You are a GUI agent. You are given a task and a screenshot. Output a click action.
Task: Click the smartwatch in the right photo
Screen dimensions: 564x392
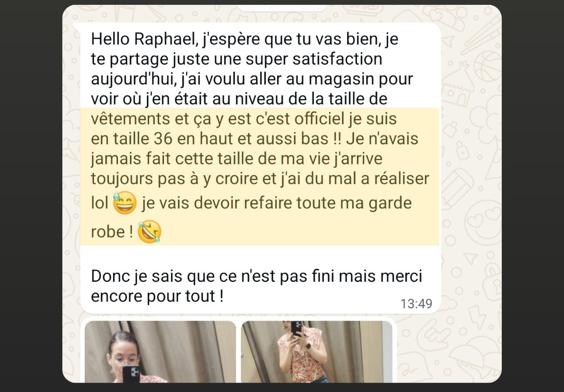308,346
